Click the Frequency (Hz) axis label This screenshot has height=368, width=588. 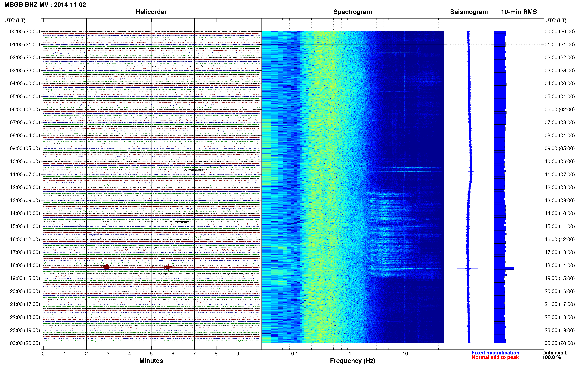352,361
